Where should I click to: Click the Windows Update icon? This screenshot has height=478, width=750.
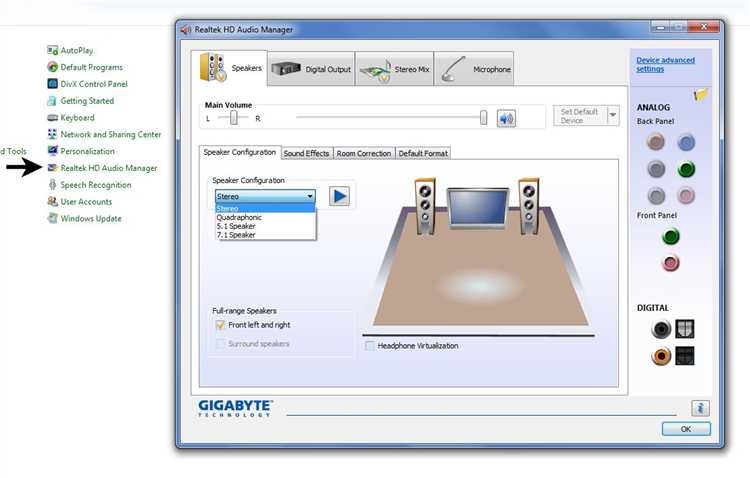tap(52, 218)
